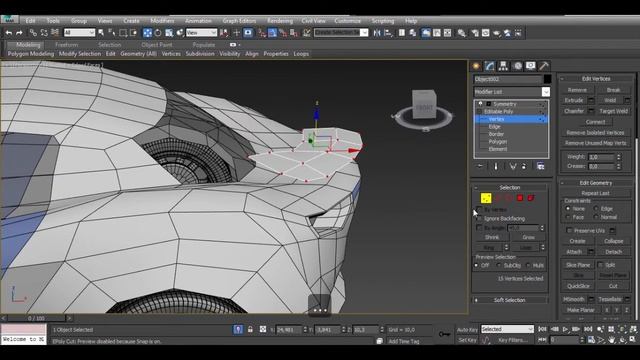Viewport: 640px width, 360px height.
Task: Click the Mirror tool icon
Action: (x=377, y=33)
